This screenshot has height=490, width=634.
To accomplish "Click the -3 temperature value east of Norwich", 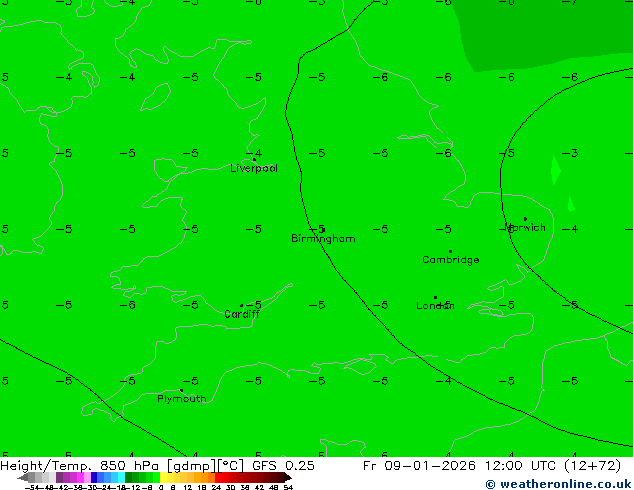I will pos(570,153).
